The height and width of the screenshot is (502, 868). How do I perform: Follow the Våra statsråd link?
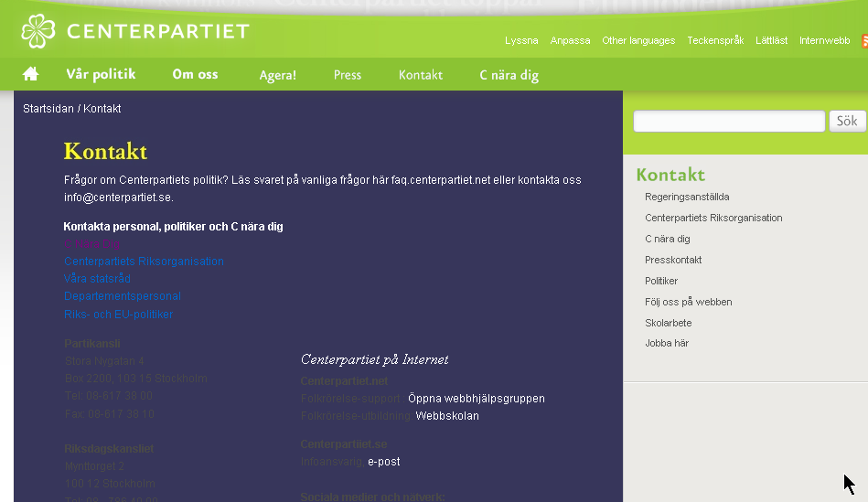pos(98,278)
